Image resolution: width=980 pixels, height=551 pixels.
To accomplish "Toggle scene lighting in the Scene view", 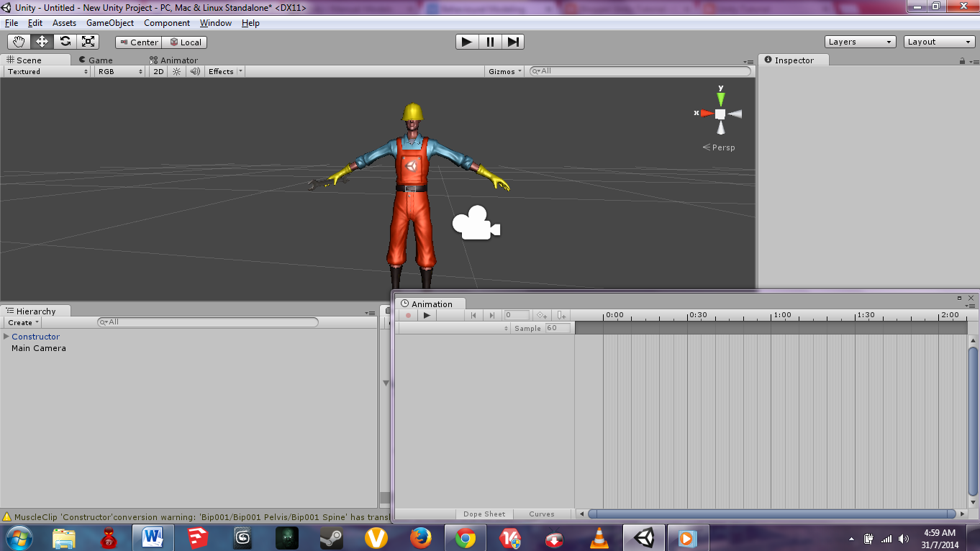I will 176,71.
